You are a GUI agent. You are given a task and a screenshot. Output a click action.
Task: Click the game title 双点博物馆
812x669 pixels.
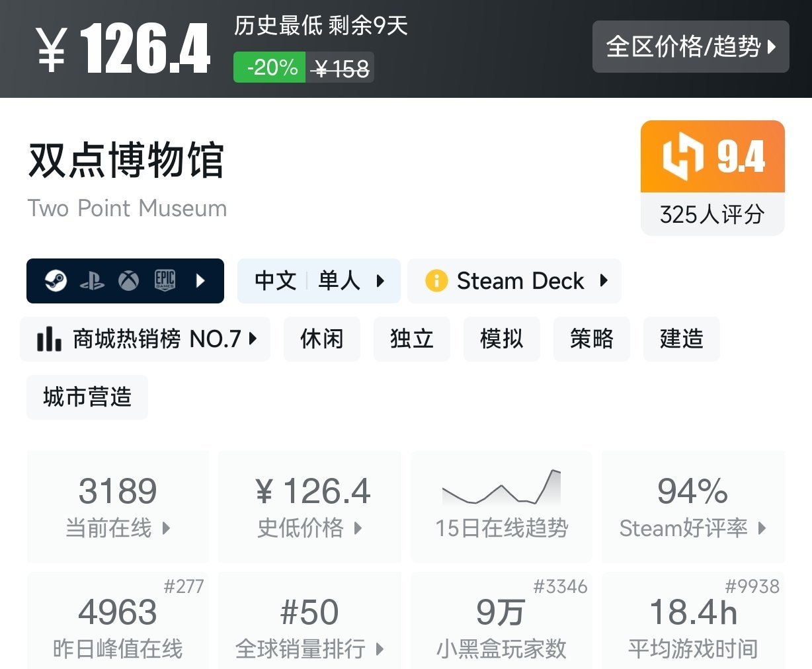pyautogui.click(x=126, y=160)
